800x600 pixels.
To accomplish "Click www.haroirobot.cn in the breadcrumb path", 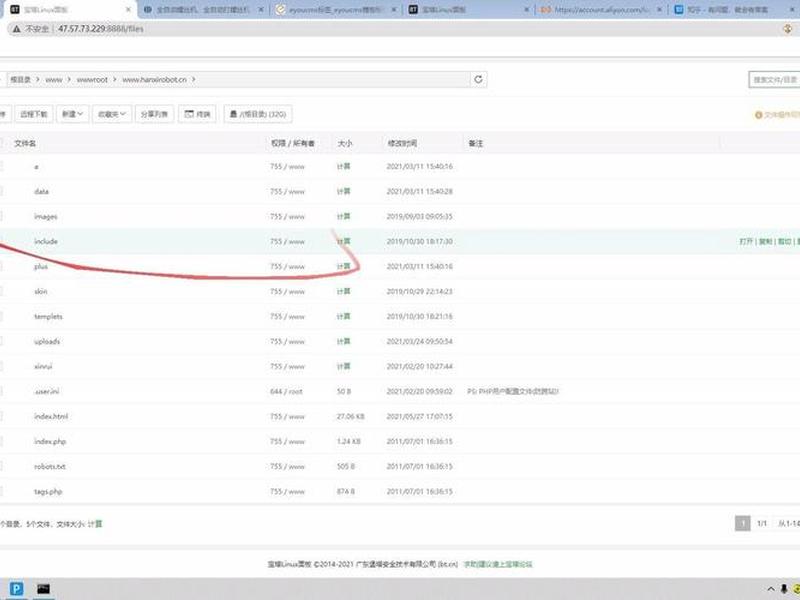I will tap(155, 80).
